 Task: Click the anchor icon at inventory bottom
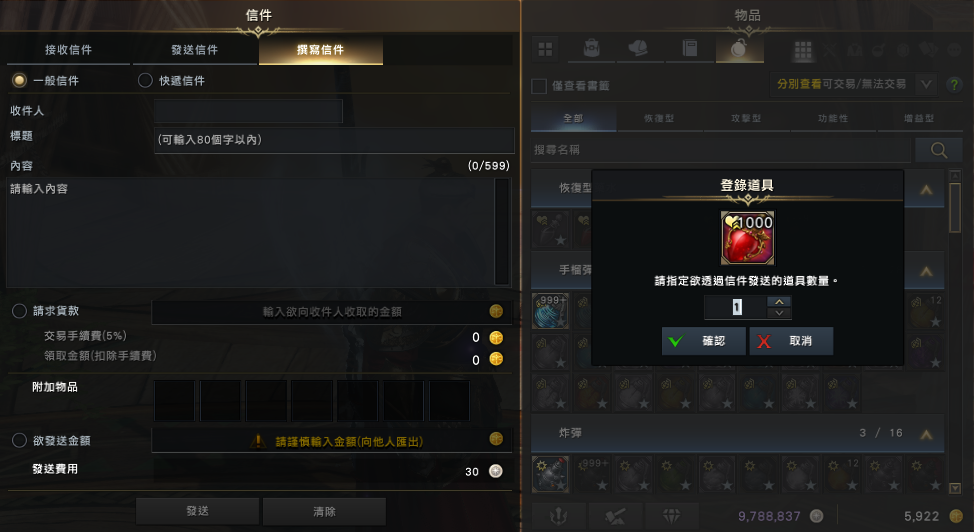point(558,515)
